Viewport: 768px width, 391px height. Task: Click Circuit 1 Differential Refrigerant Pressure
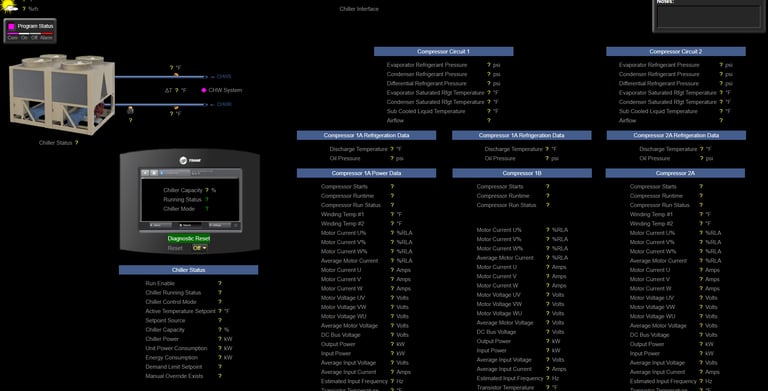(x=443, y=83)
